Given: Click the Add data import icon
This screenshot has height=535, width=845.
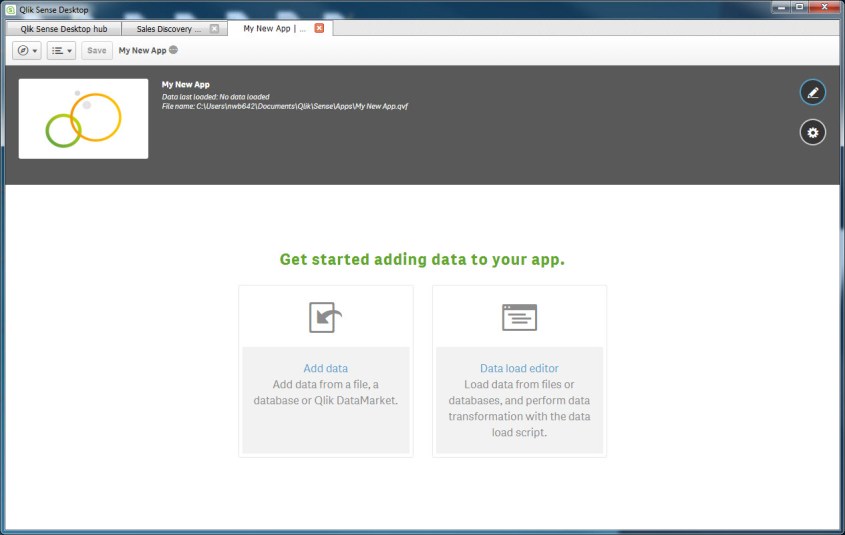Looking at the screenshot, I should pyautogui.click(x=325, y=317).
